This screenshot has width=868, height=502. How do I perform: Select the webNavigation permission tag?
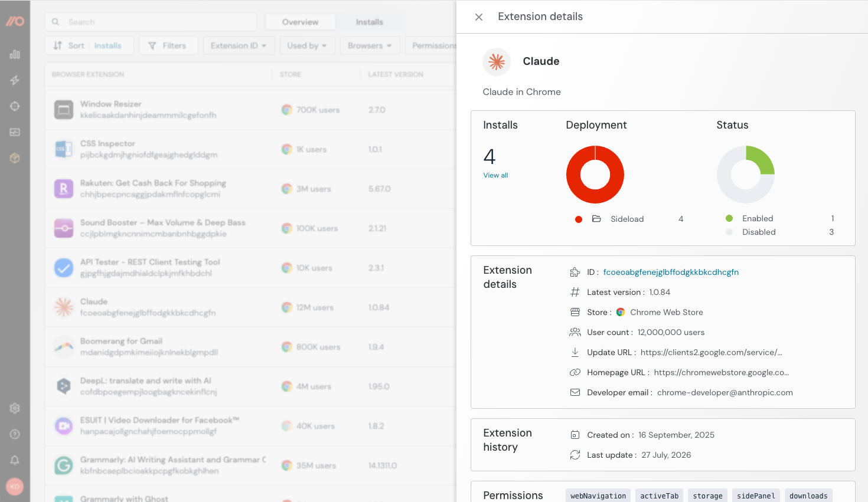[x=598, y=496]
